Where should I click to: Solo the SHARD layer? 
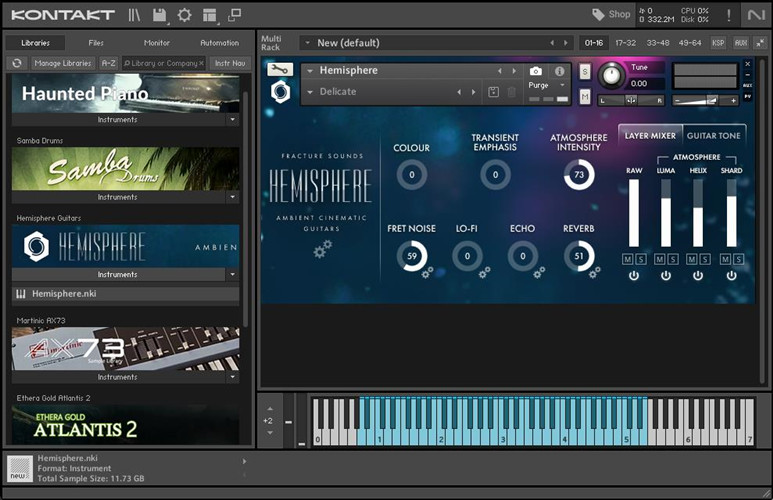click(737, 259)
